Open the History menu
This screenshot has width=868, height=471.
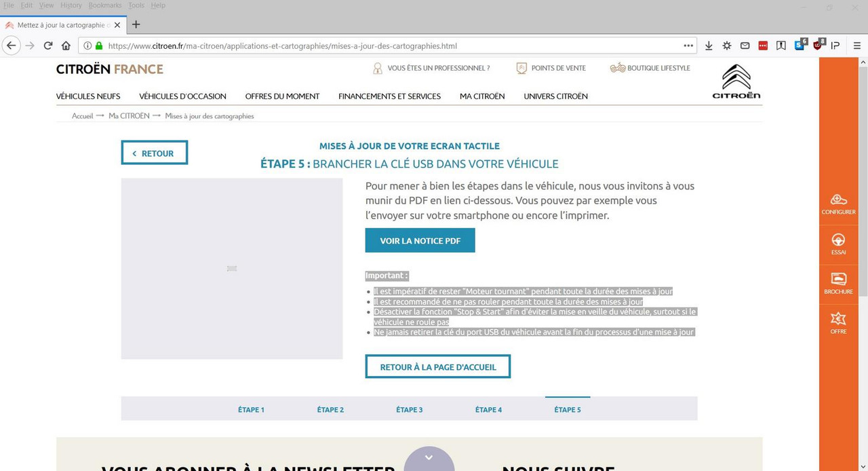pyautogui.click(x=71, y=5)
